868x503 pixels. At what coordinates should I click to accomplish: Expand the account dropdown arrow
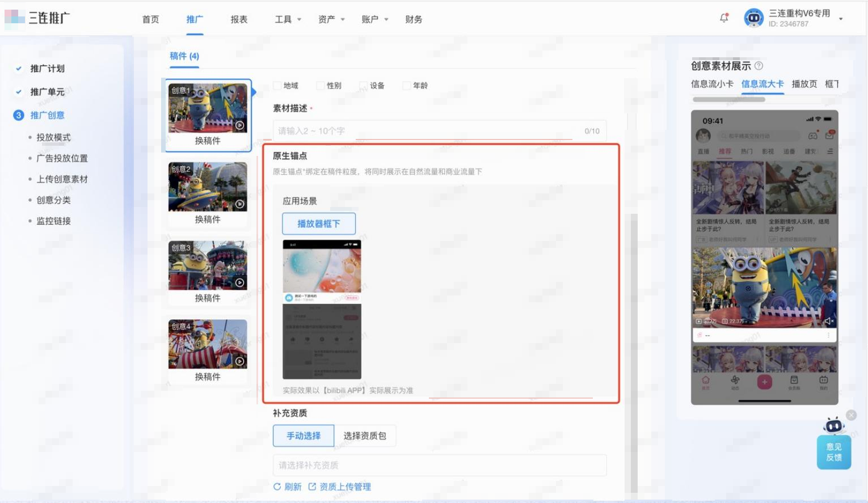click(x=841, y=19)
